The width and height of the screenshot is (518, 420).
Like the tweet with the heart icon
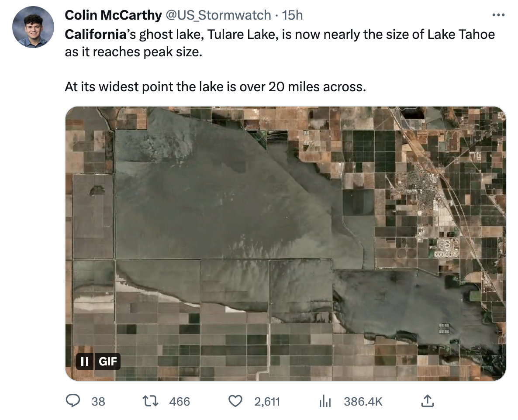tap(235, 401)
